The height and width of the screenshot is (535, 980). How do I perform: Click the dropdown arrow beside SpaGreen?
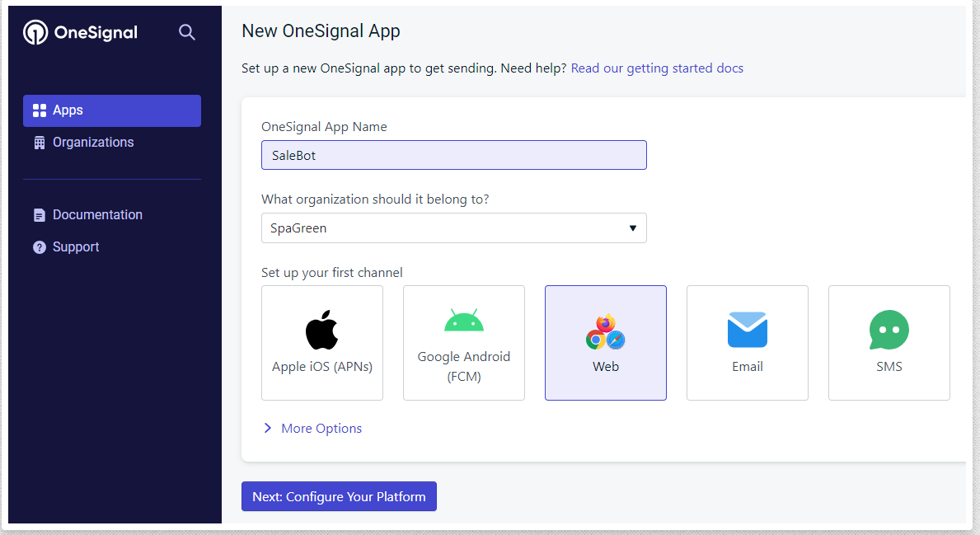click(632, 228)
